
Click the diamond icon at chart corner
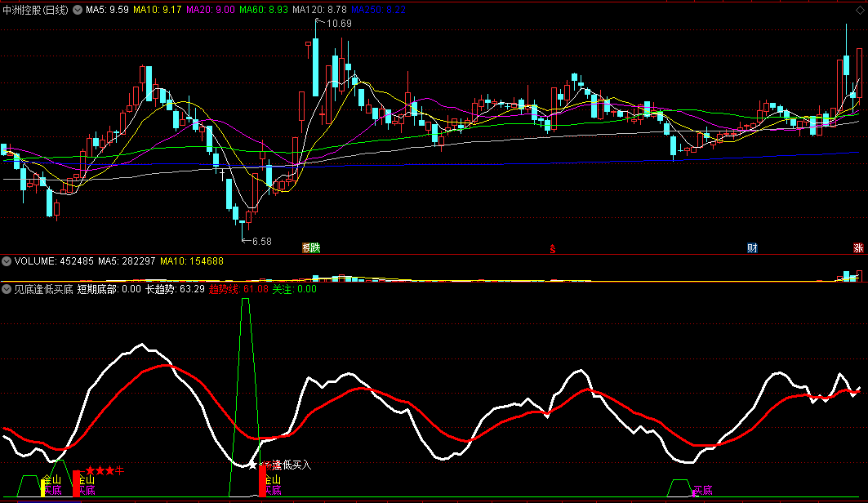861,10
